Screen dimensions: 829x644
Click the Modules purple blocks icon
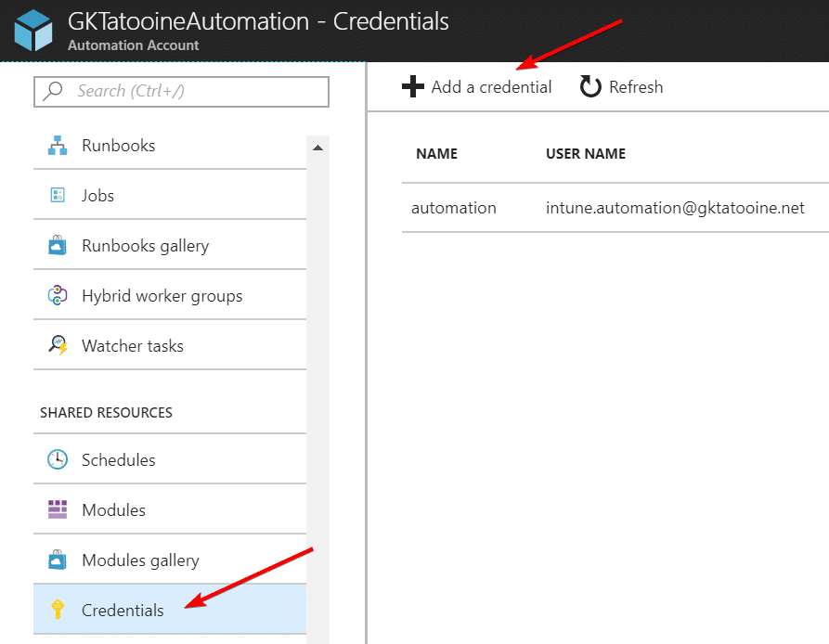58,509
